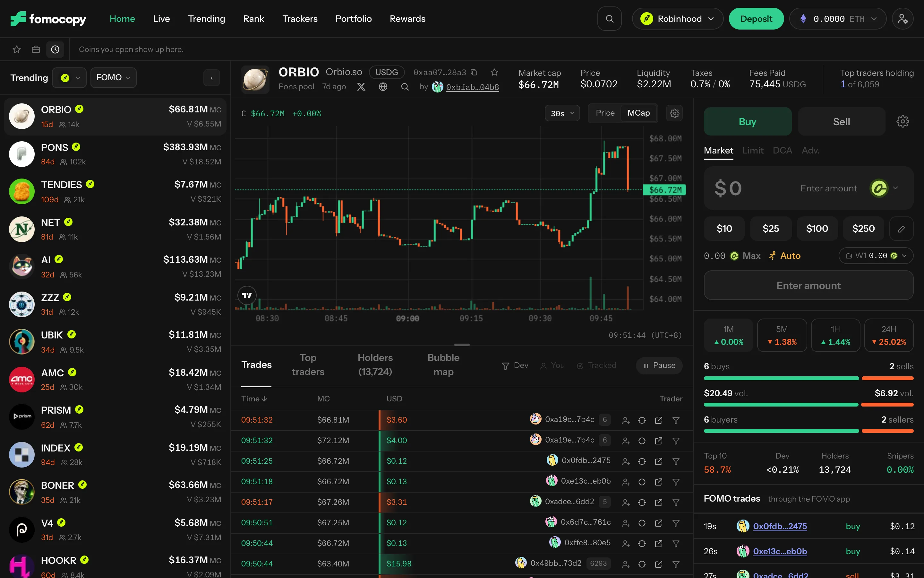Click the TradingView logo on chart
924x578 pixels.
(247, 295)
